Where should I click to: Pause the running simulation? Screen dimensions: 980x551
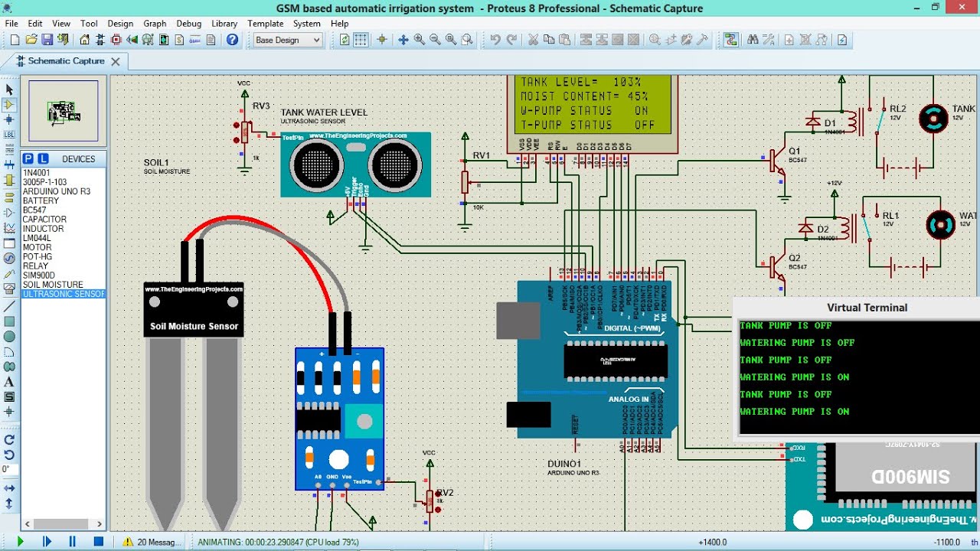pos(73,541)
